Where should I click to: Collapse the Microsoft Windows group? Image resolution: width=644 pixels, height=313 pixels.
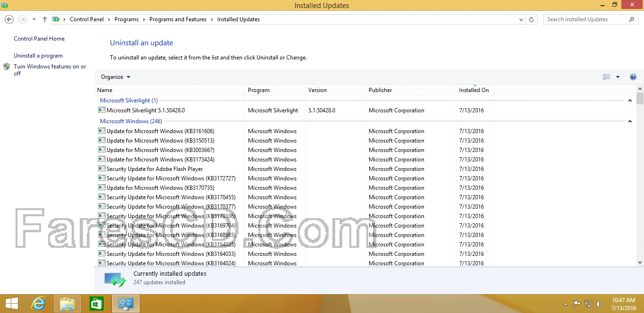(x=630, y=121)
